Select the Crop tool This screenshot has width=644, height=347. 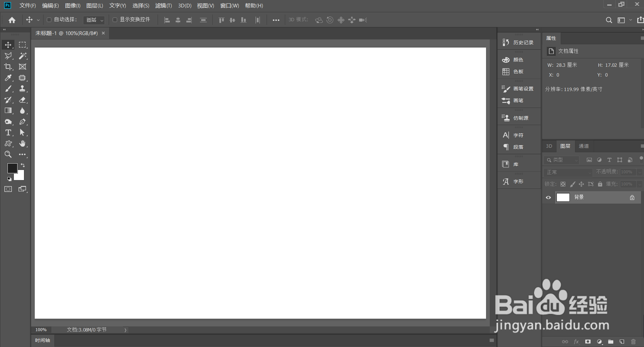pyautogui.click(x=8, y=67)
